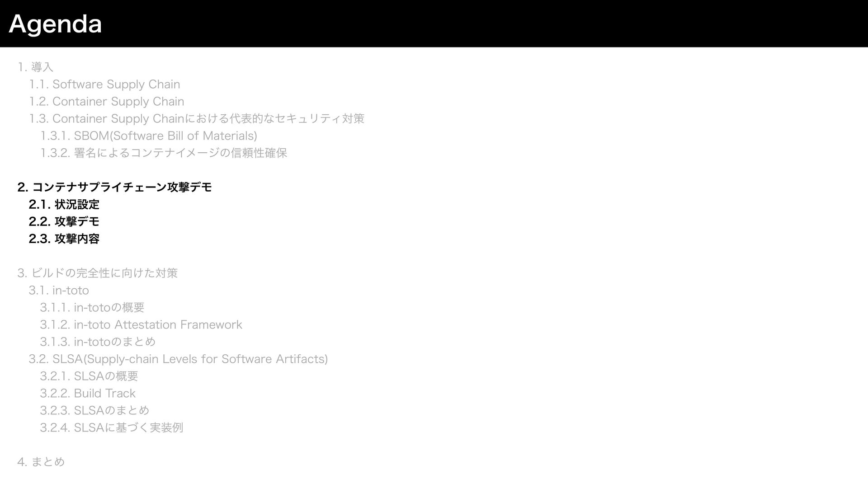Image resolution: width=868 pixels, height=488 pixels.
Task: Click 2.1. 状況設定 item
Action: (x=64, y=205)
